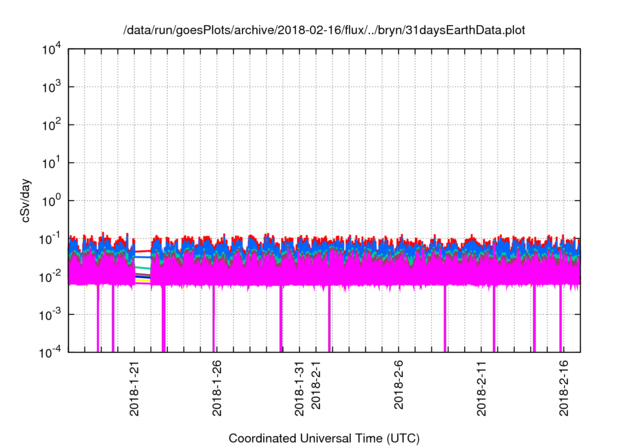Click the 10^1 y-axis tick label

click(52, 163)
